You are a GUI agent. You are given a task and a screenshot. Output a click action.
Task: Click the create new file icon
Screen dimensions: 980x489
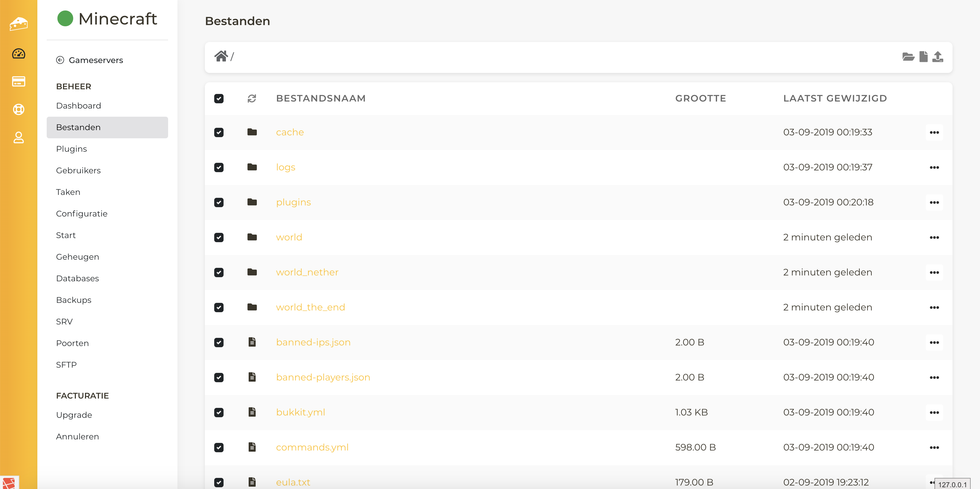click(x=923, y=57)
